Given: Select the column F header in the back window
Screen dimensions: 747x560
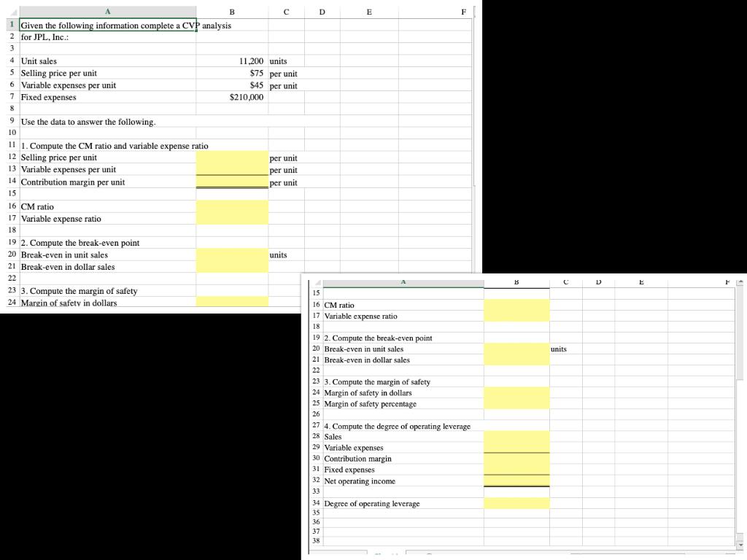Looking at the screenshot, I should click(x=462, y=12).
